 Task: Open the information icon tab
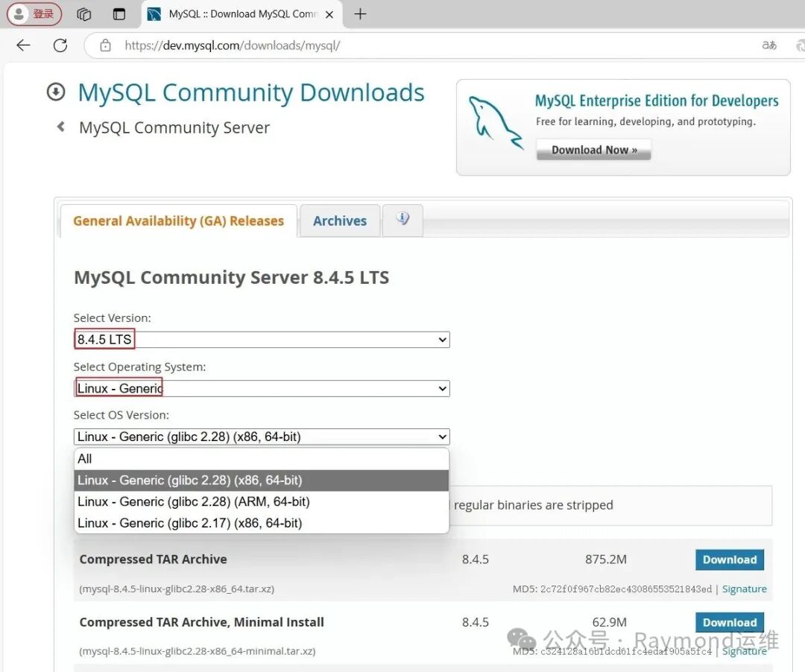(403, 220)
